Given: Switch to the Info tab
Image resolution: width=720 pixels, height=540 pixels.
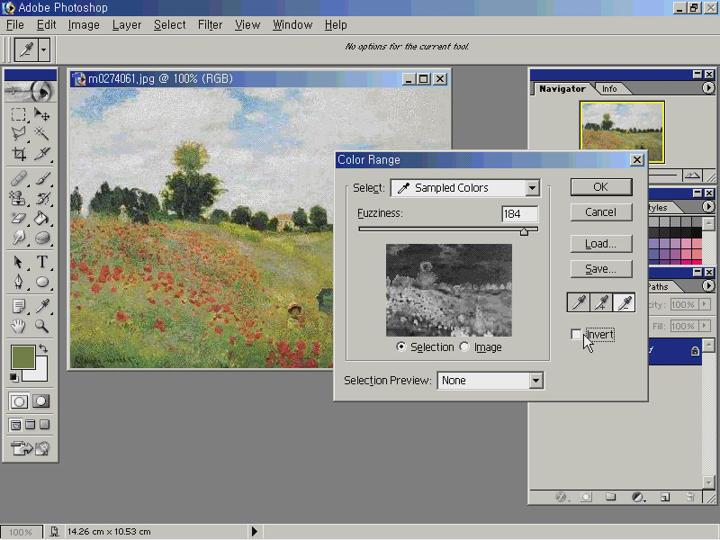Looking at the screenshot, I should tap(609, 89).
